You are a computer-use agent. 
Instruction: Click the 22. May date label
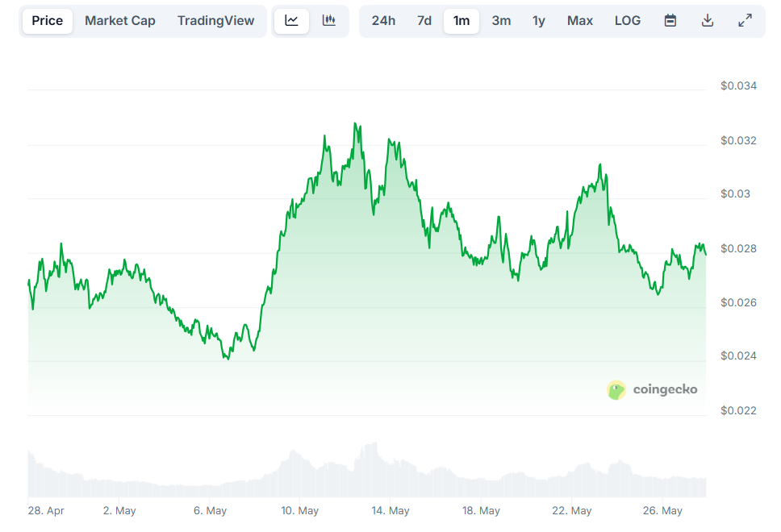tap(572, 510)
